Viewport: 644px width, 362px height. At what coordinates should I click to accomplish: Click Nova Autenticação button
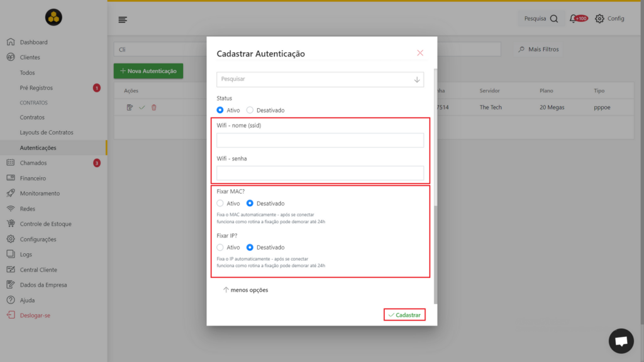[x=148, y=71]
